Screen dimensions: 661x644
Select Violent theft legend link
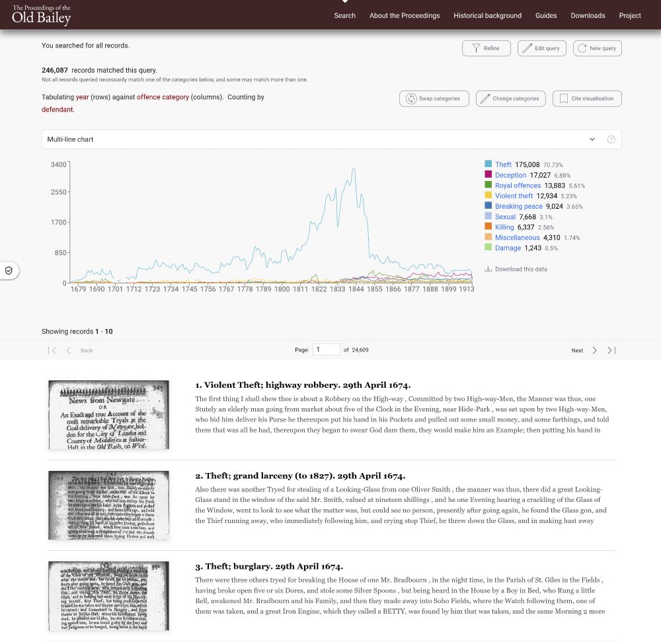(x=514, y=196)
